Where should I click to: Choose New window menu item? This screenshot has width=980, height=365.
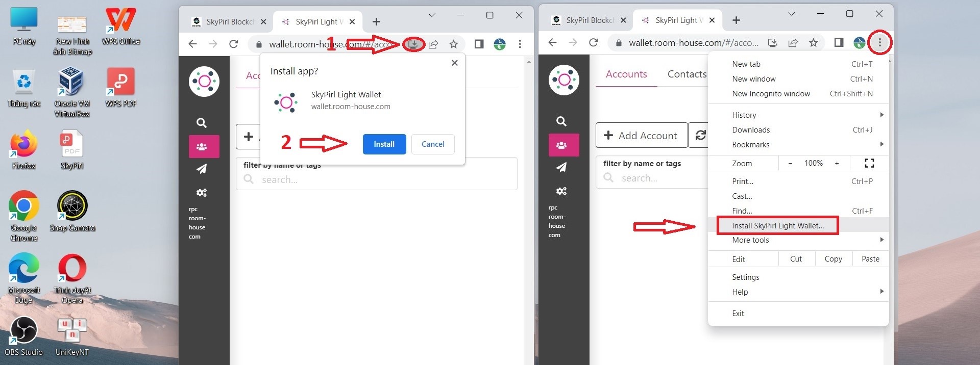tap(798, 79)
